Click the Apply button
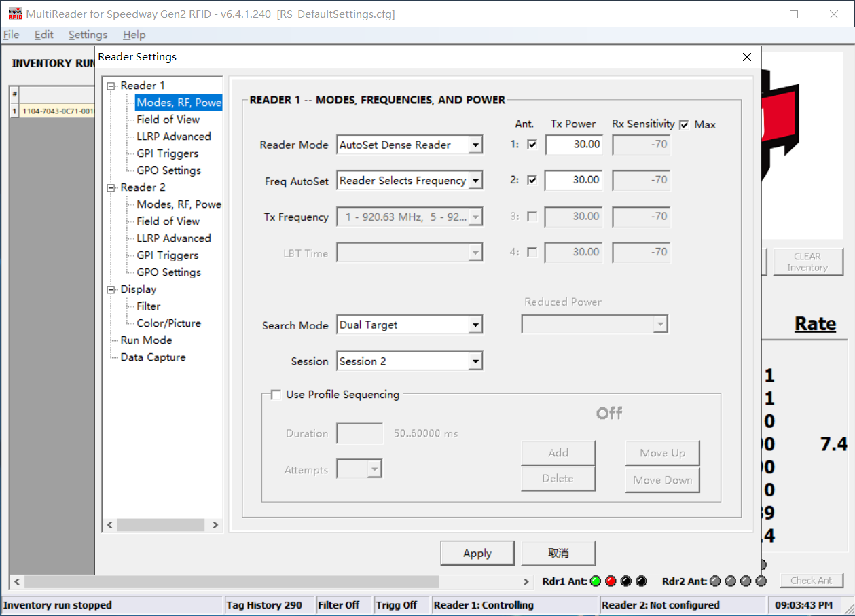The height and width of the screenshot is (616, 855). pyautogui.click(x=477, y=553)
